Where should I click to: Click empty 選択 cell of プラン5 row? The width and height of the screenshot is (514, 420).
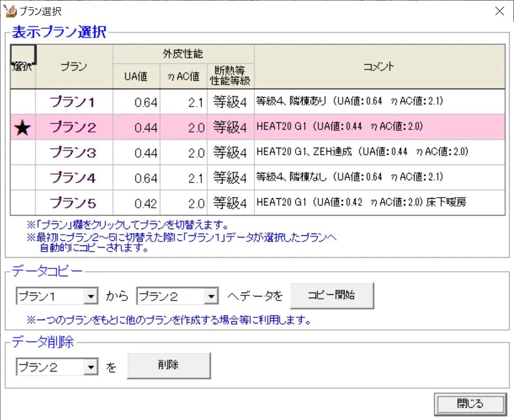(x=23, y=203)
